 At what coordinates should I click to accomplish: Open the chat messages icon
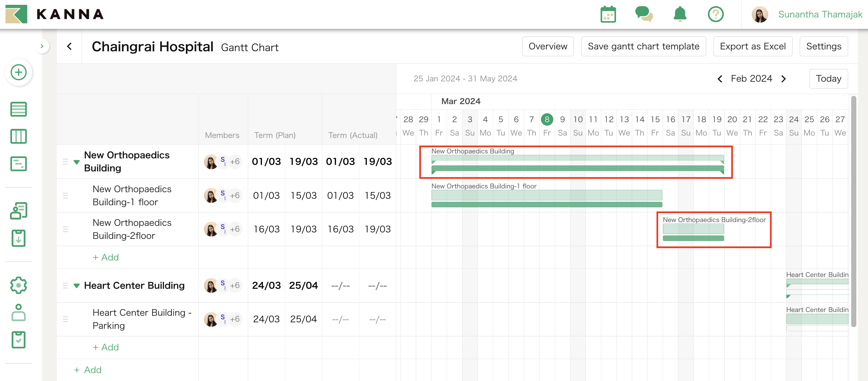[644, 14]
